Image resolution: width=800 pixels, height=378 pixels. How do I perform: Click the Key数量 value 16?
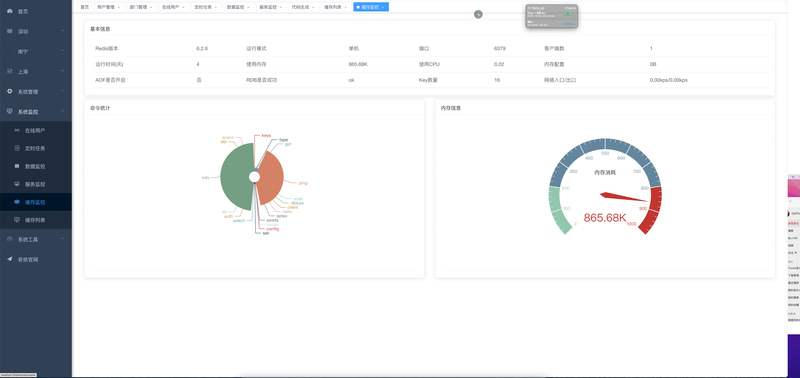[x=497, y=80]
